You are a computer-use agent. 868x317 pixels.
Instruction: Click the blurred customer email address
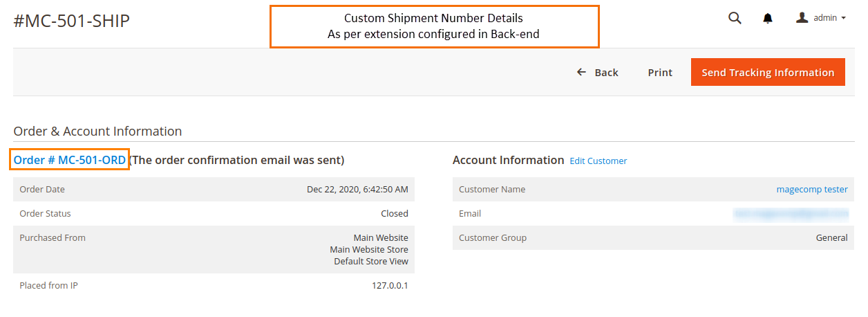pyautogui.click(x=790, y=214)
